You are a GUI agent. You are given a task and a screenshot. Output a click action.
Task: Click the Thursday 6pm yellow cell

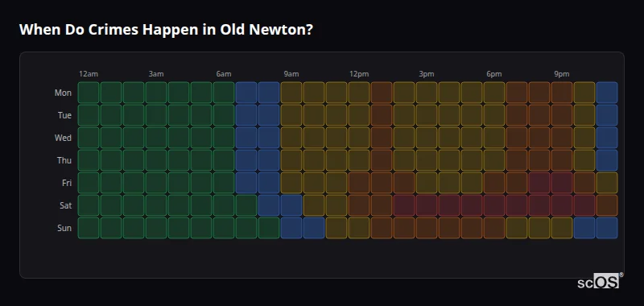click(x=494, y=160)
